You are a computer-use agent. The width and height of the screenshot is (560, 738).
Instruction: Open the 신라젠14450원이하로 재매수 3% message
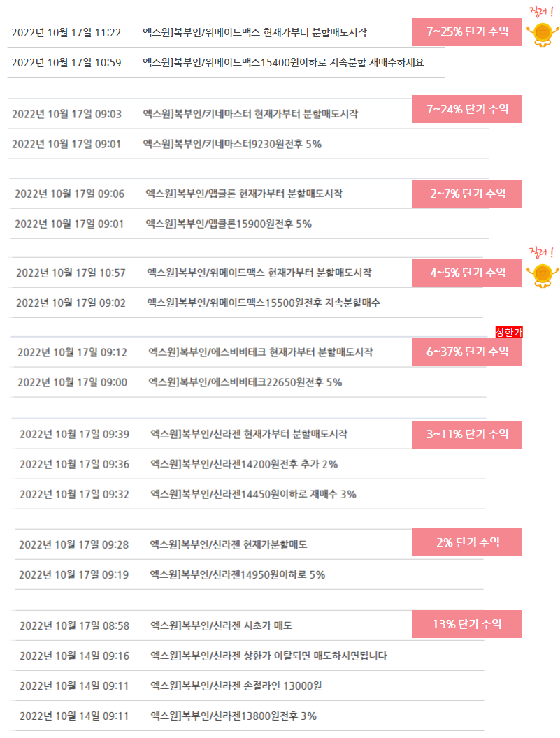[x=250, y=494]
